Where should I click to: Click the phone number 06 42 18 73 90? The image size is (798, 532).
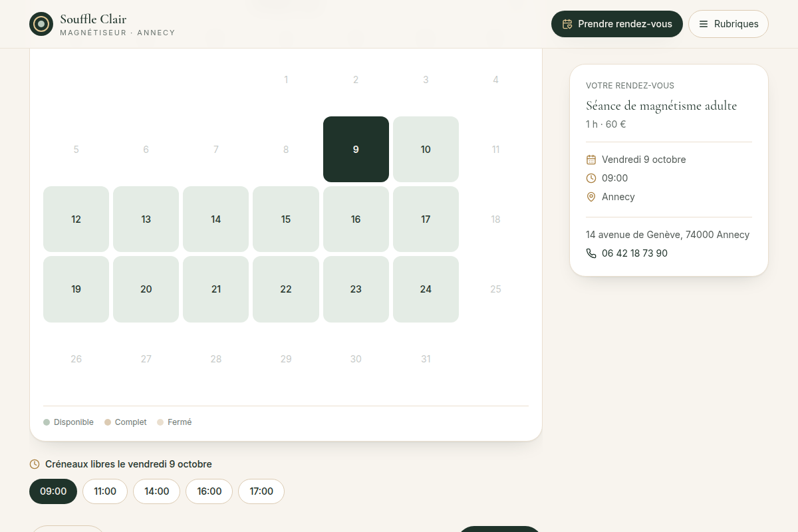(634, 253)
